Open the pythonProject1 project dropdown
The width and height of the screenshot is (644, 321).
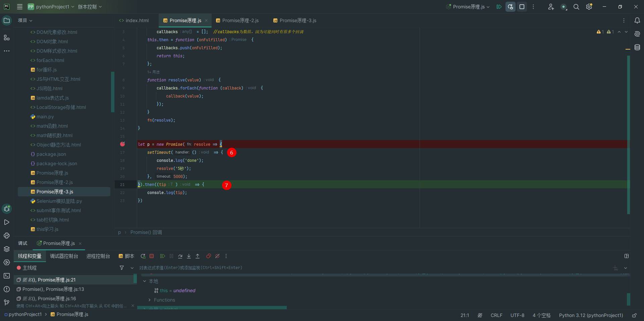click(51, 7)
